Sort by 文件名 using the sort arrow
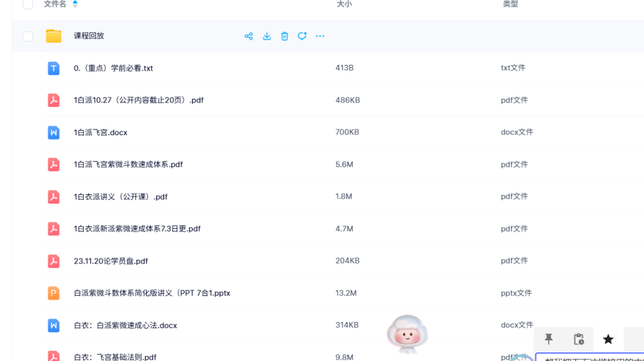644x361 pixels. [75, 4]
